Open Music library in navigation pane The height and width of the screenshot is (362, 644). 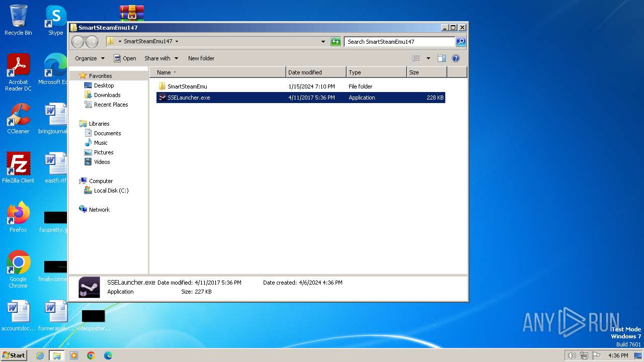coord(101,143)
